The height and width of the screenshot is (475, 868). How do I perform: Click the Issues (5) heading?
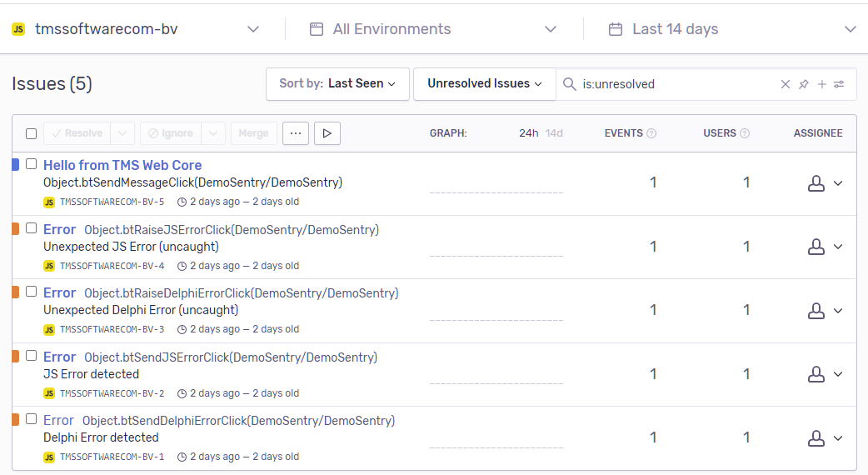click(52, 83)
